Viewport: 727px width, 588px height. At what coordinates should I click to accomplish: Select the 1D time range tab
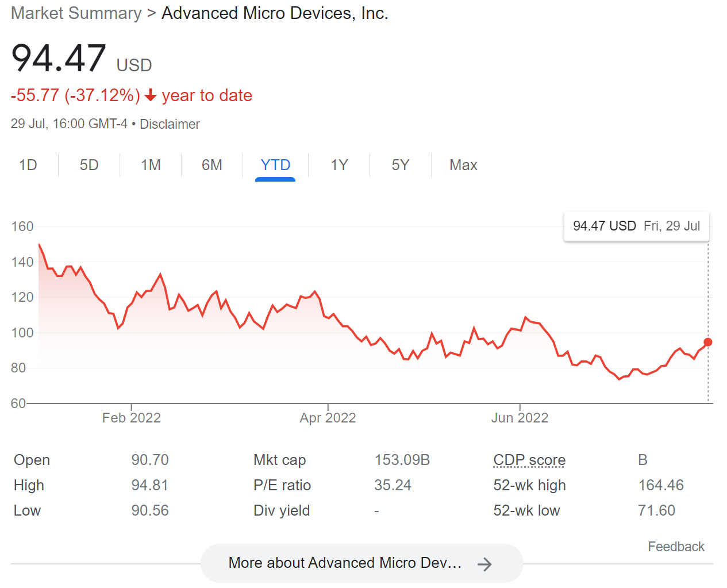point(28,166)
